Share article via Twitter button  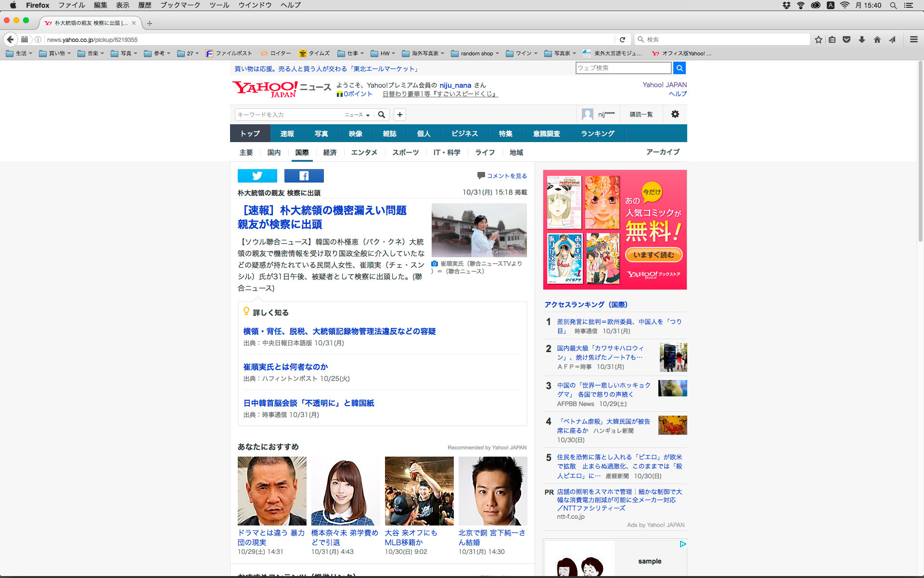point(257,176)
